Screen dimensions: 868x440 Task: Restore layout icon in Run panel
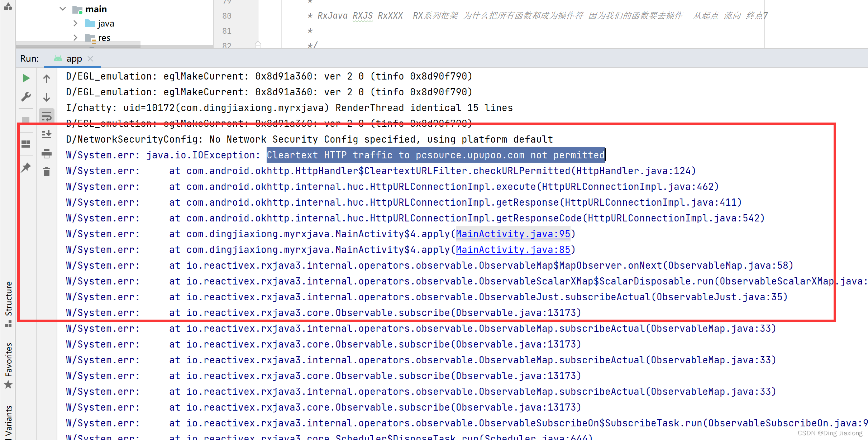pyautogui.click(x=26, y=144)
